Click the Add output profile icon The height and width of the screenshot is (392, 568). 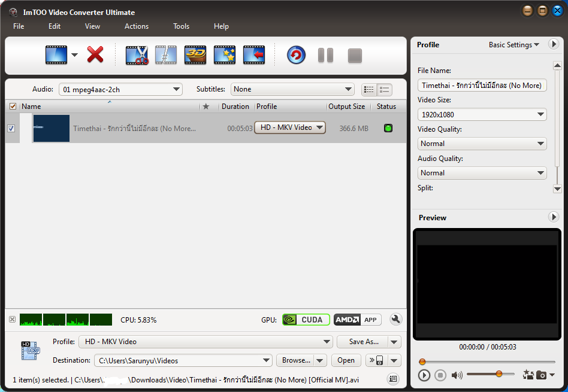click(254, 55)
